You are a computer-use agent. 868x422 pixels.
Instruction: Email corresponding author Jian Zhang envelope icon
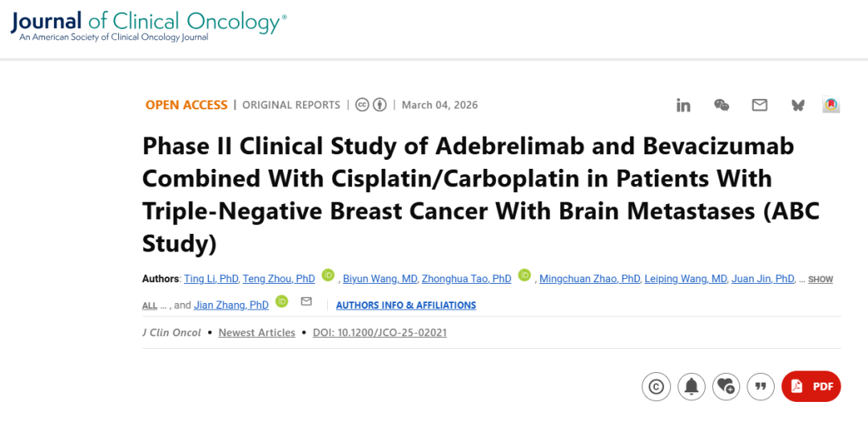pos(305,301)
